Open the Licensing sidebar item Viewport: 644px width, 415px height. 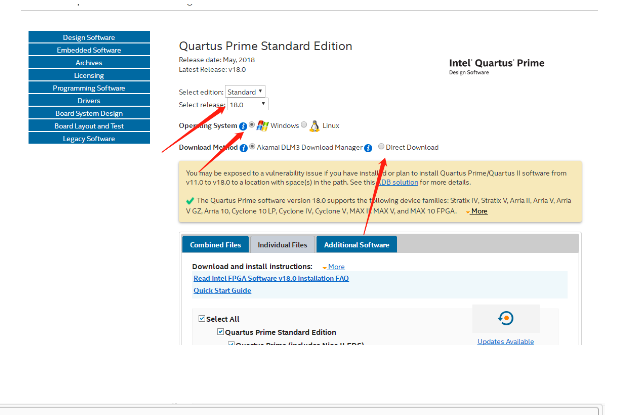coord(89,75)
